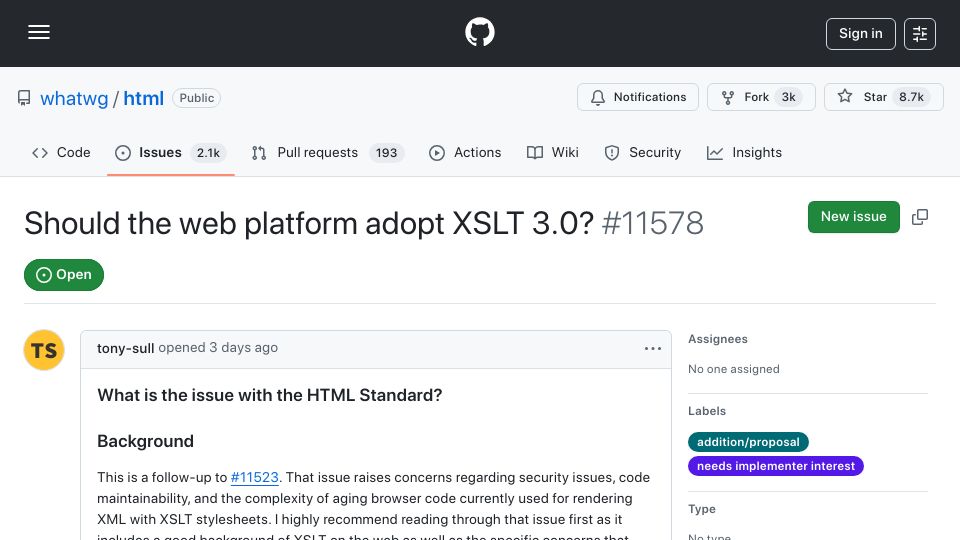Click the TS user avatar
Viewport: 960px width, 540px height.
(x=44, y=350)
